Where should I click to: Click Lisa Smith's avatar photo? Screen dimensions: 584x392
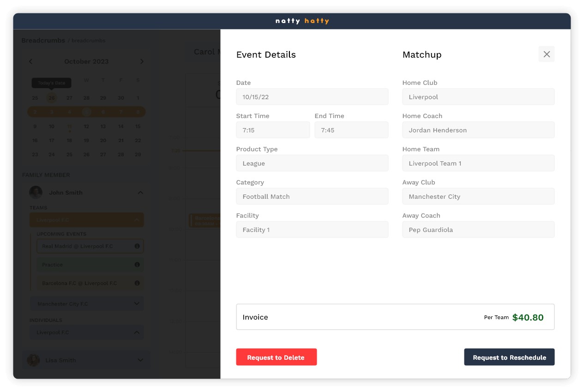pos(33,360)
